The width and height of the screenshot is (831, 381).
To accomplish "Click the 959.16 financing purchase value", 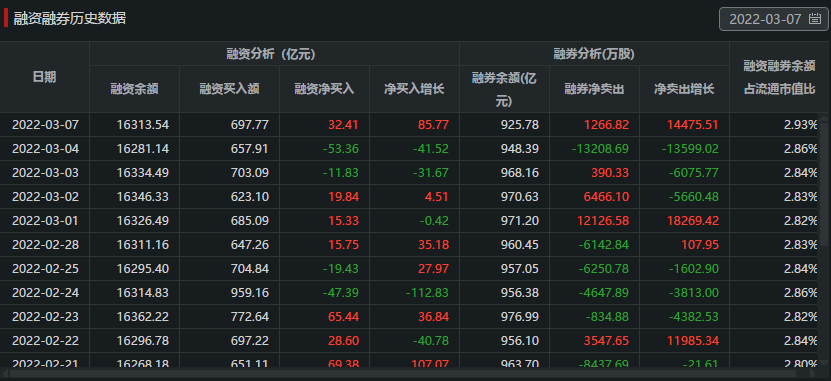I will 250,293.
